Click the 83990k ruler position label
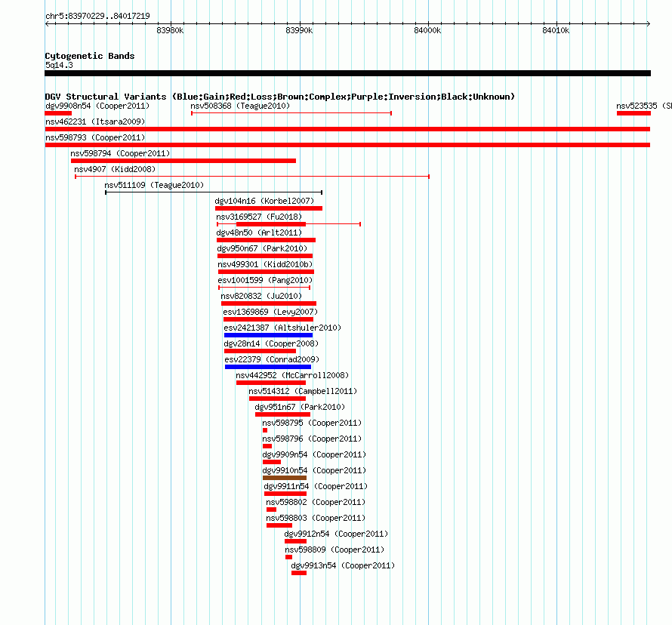 pyautogui.click(x=299, y=30)
